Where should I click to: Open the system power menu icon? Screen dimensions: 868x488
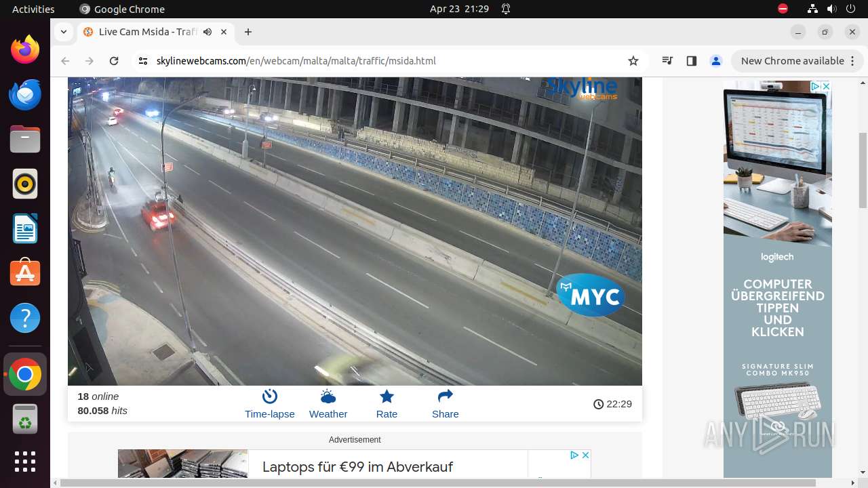pyautogui.click(x=850, y=9)
